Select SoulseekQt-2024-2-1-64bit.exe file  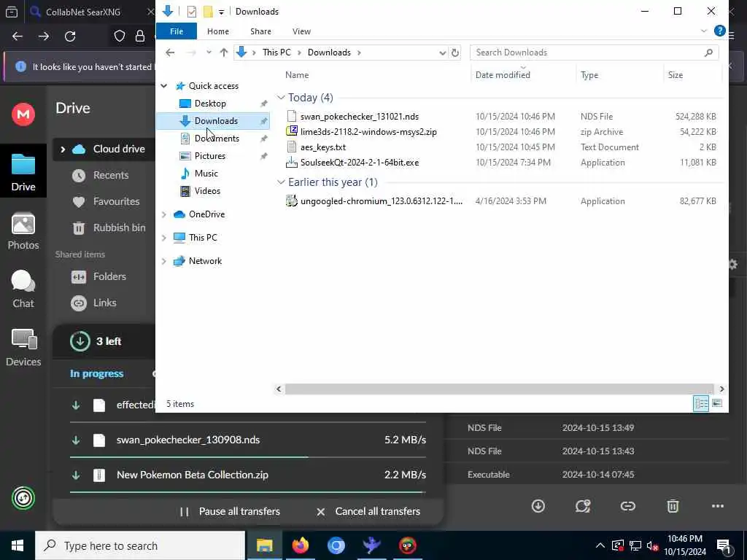360,163
